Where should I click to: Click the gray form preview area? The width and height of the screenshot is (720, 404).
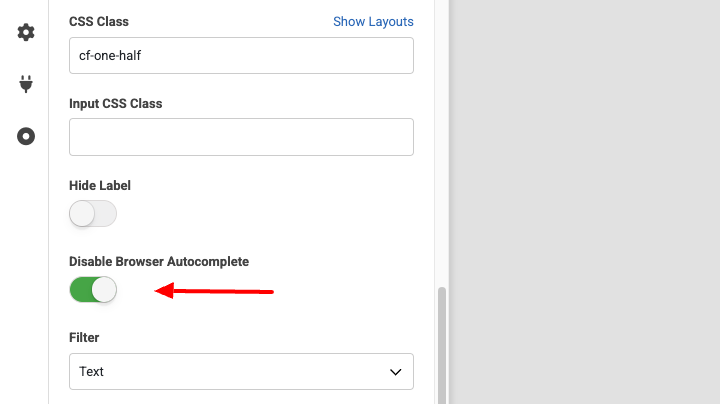click(585, 200)
